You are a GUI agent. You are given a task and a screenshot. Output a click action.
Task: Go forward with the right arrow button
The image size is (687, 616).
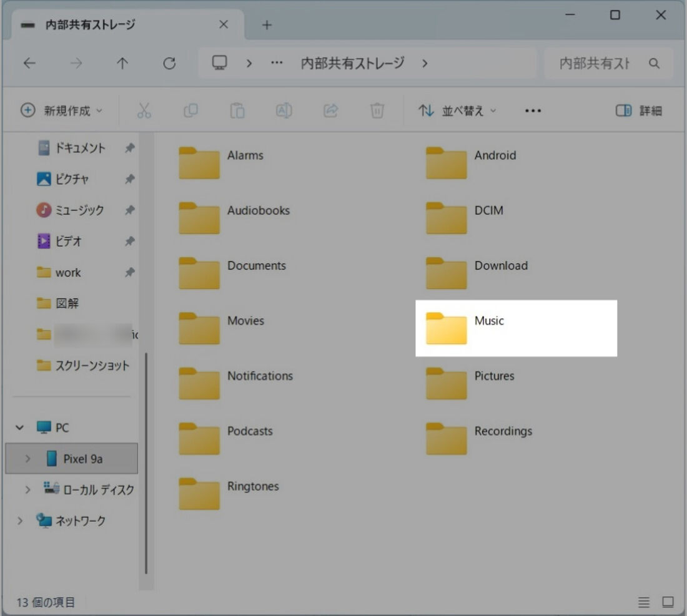76,64
